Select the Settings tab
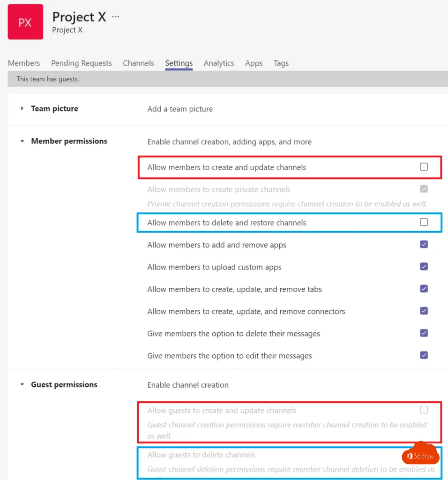The image size is (448, 480). pos(179,63)
